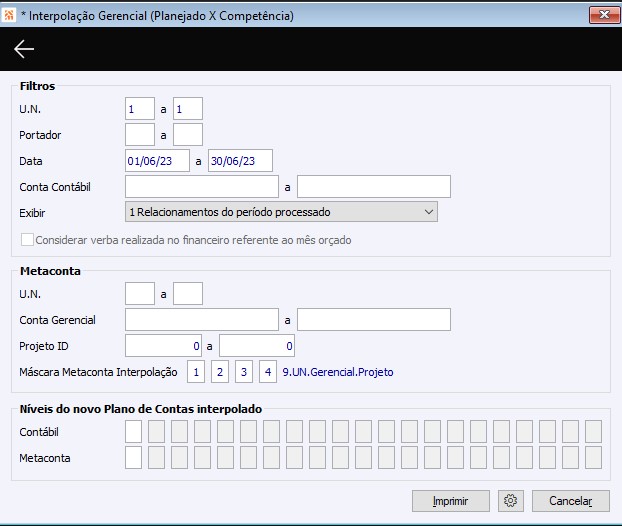622x526 pixels.
Task: Select the end date field 30/06/23
Action: (240, 161)
